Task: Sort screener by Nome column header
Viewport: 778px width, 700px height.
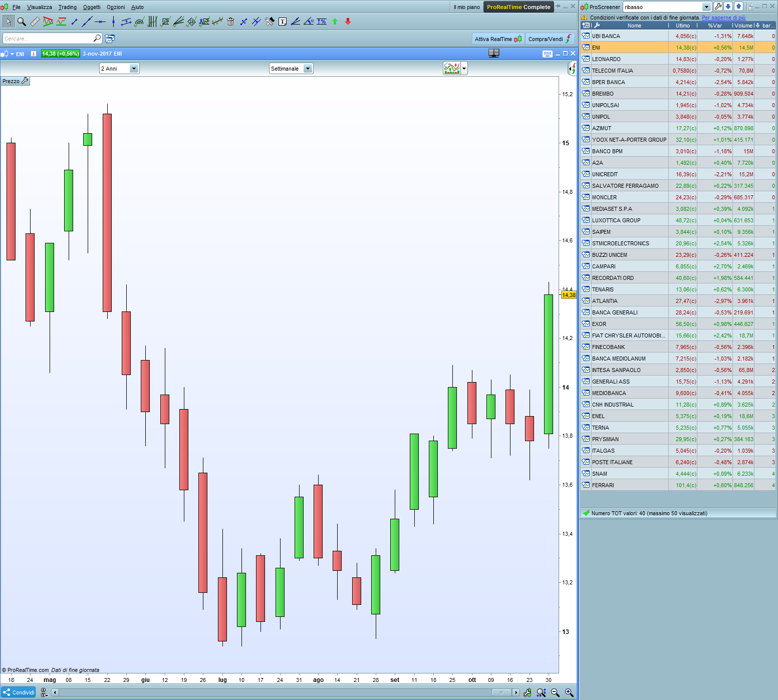Action: [634, 26]
